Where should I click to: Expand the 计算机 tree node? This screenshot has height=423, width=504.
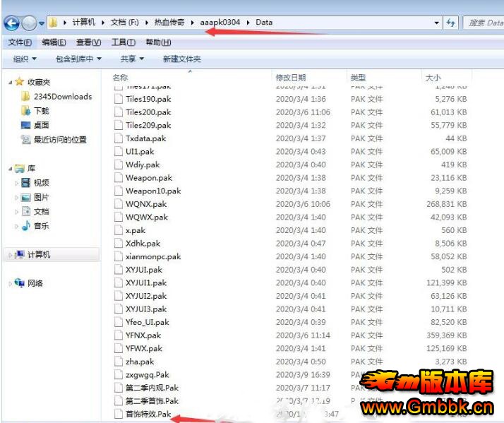[11, 255]
